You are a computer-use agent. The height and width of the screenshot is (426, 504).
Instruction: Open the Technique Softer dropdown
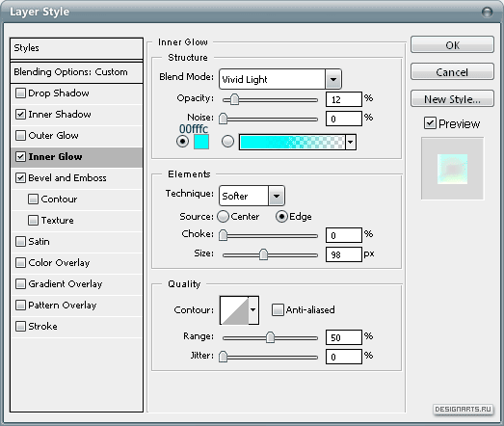[x=252, y=196]
